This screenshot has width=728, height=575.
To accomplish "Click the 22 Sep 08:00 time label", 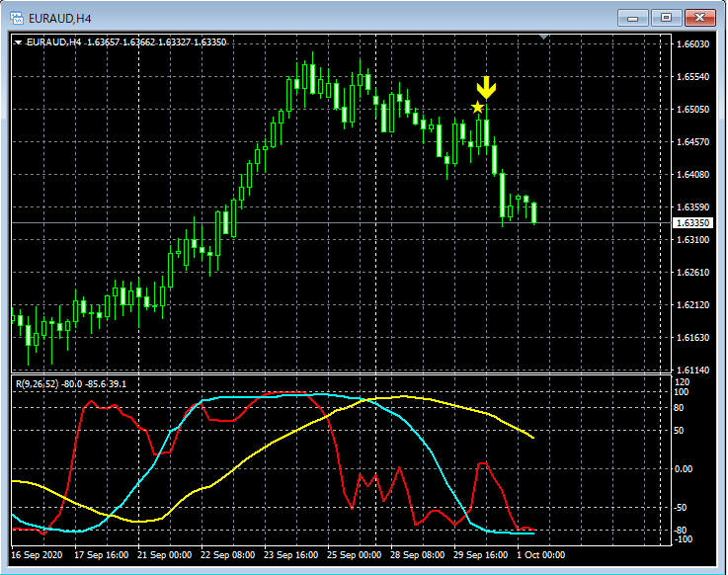I will tap(227, 555).
